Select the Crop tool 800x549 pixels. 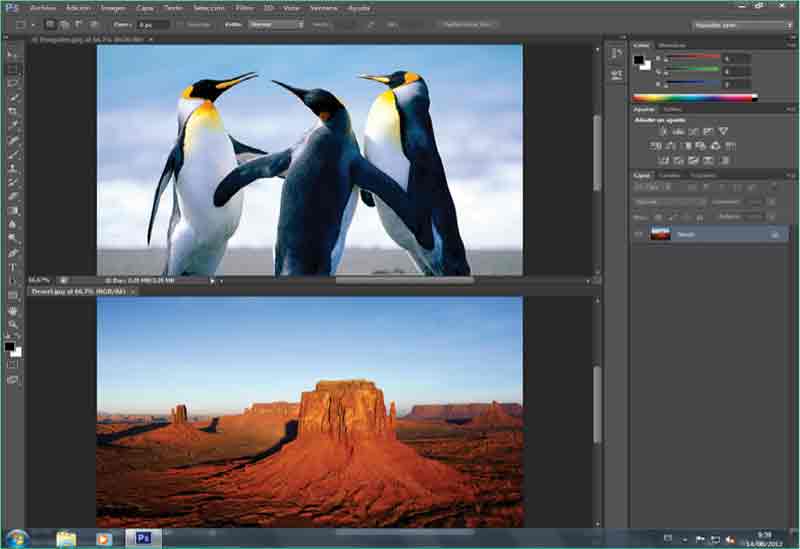click(x=13, y=112)
